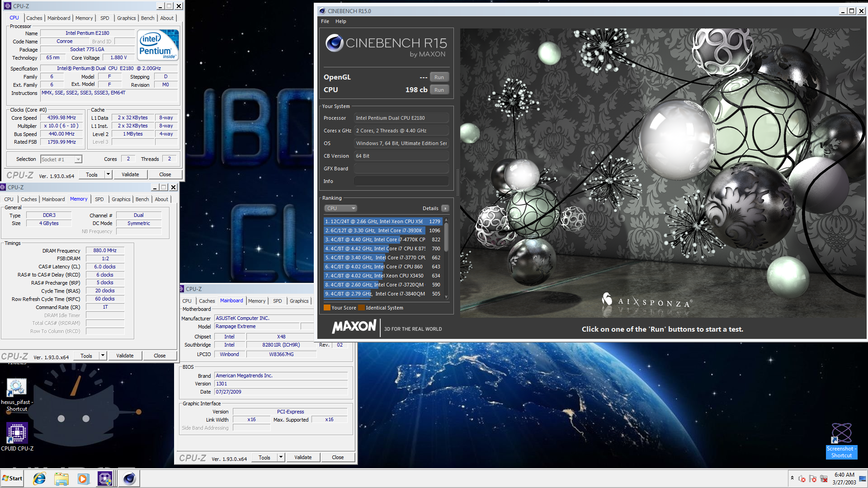868x488 pixels.
Task: Click the muted volume tray icon
Action: (x=802, y=479)
